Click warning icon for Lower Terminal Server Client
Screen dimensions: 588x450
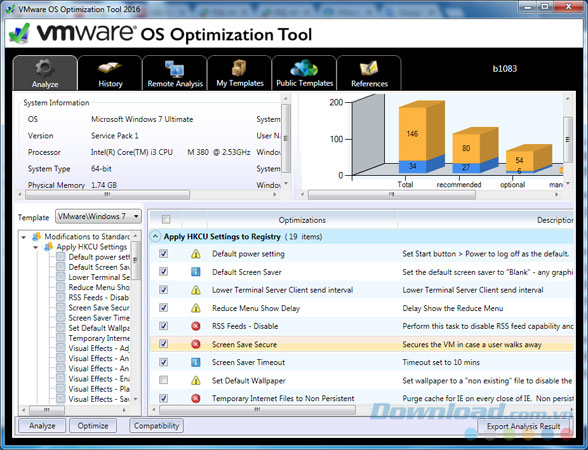coord(196,290)
